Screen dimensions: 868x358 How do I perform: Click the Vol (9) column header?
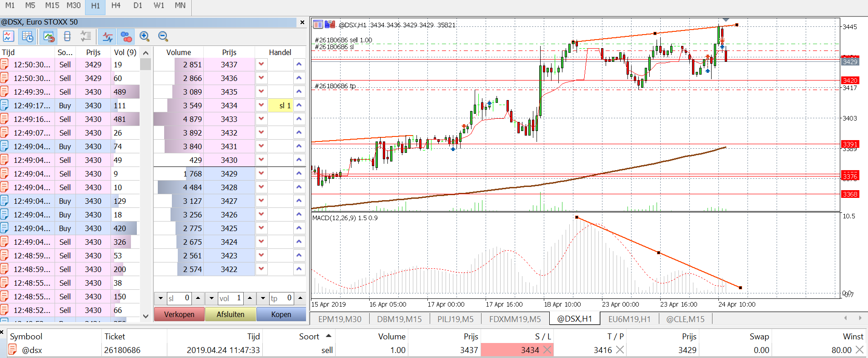pyautogui.click(x=125, y=52)
